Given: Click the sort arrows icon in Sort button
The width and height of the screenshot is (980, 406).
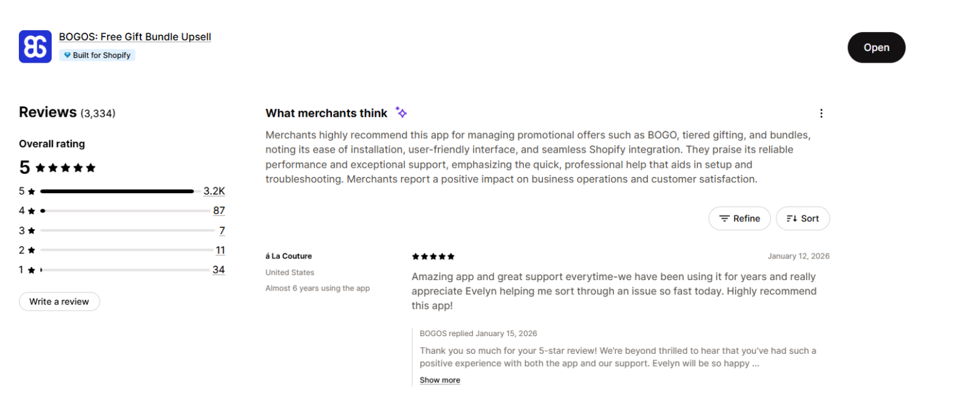Looking at the screenshot, I should pos(792,218).
